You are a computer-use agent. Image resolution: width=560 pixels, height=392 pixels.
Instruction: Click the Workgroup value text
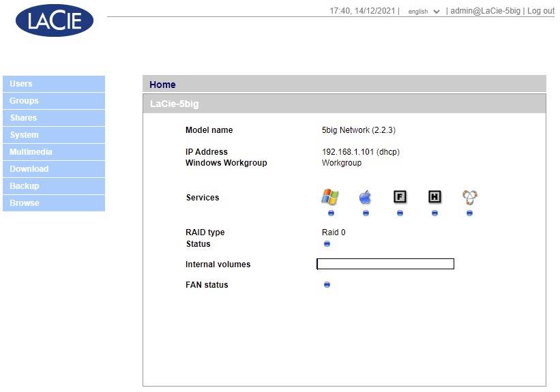click(342, 163)
